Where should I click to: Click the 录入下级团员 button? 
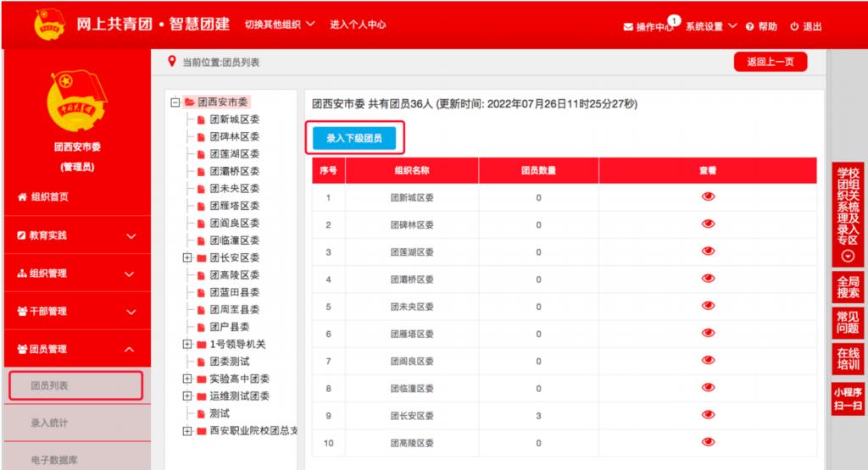(x=353, y=138)
